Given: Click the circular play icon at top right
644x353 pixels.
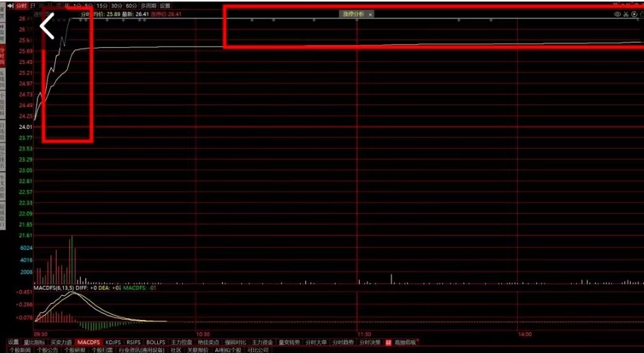Looking at the screenshot, I should pyautogui.click(x=635, y=14).
